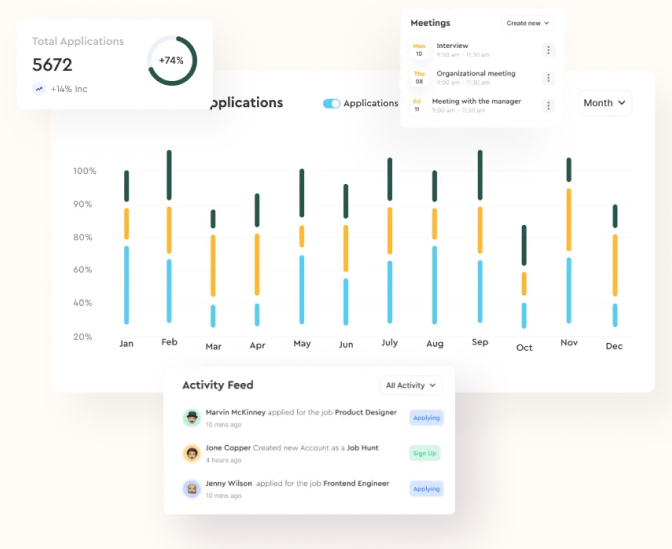Image resolution: width=672 pixels, height=549 pixels.
Task: Click Jone Copper's avatar
Action: (191, 453)
